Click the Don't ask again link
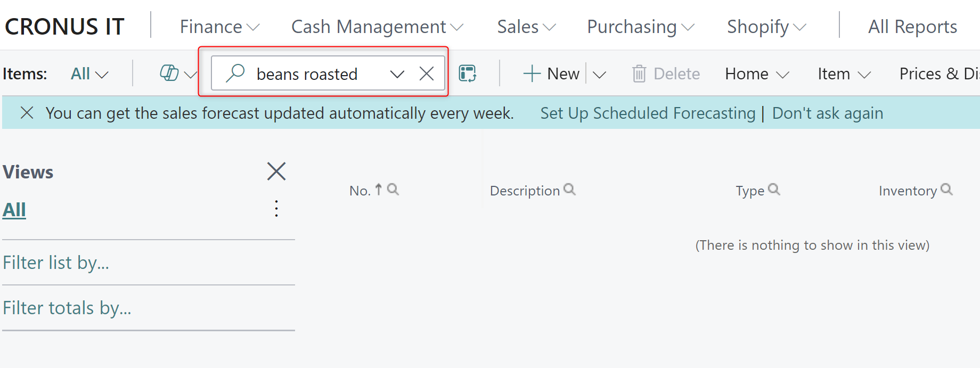The image size is (980, 368). [827, 113]
